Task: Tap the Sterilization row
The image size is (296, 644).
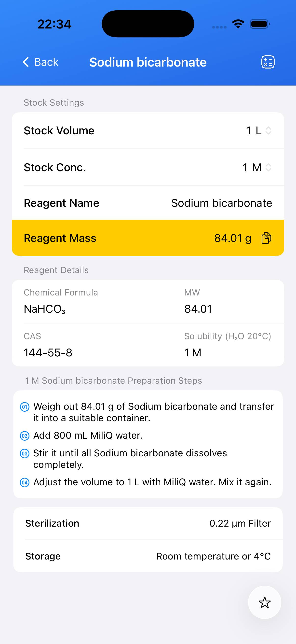Action: [148, 523]
